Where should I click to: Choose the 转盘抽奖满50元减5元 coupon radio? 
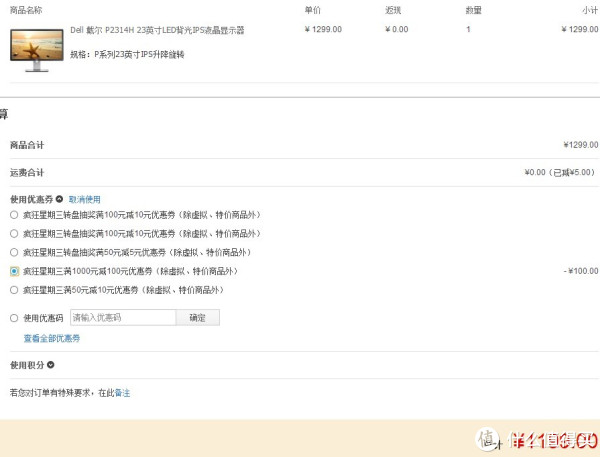(14, 253)
